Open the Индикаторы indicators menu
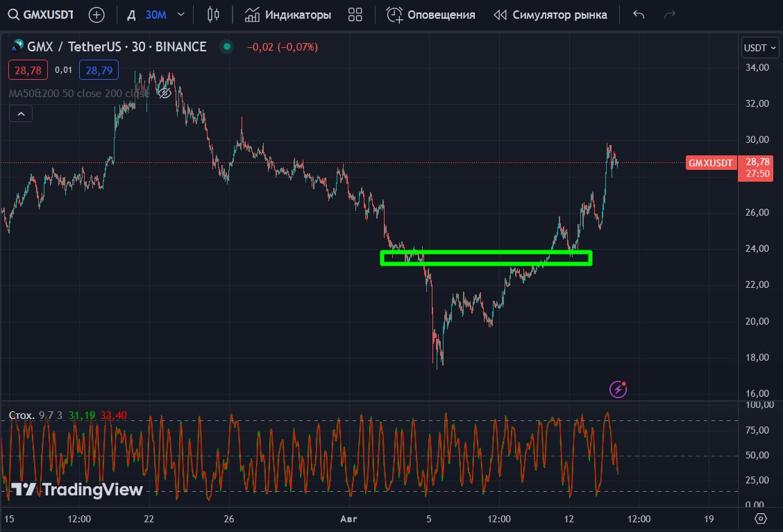The width and height of the screenshot is (783, 532). pos(287,15)
